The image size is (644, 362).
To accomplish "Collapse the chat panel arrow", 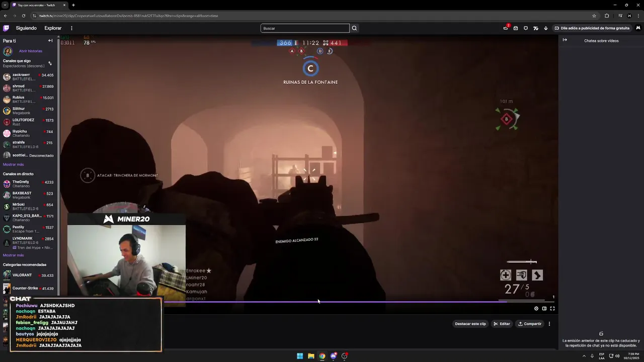I will coord(565,40).
